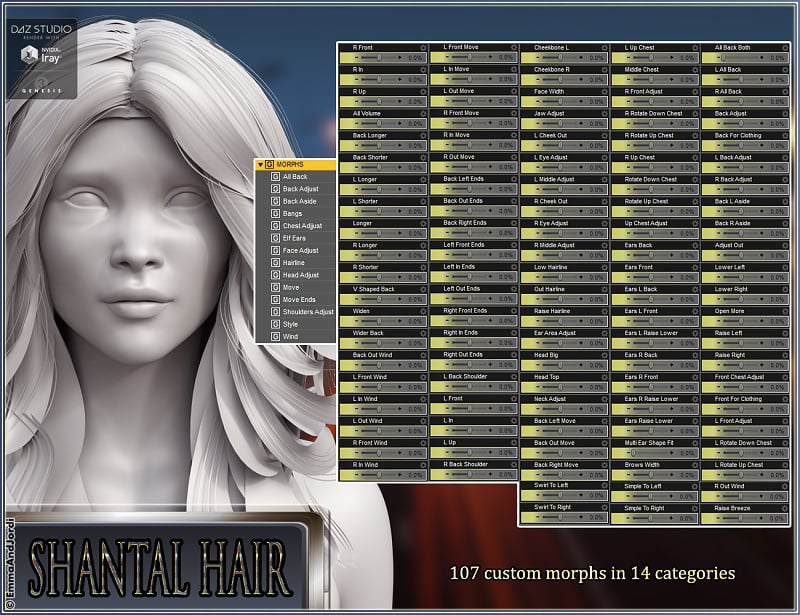Open the gear settings for L Up Chest
The width and height of the screenshot is (800, 615).
[x=695, y=47]
